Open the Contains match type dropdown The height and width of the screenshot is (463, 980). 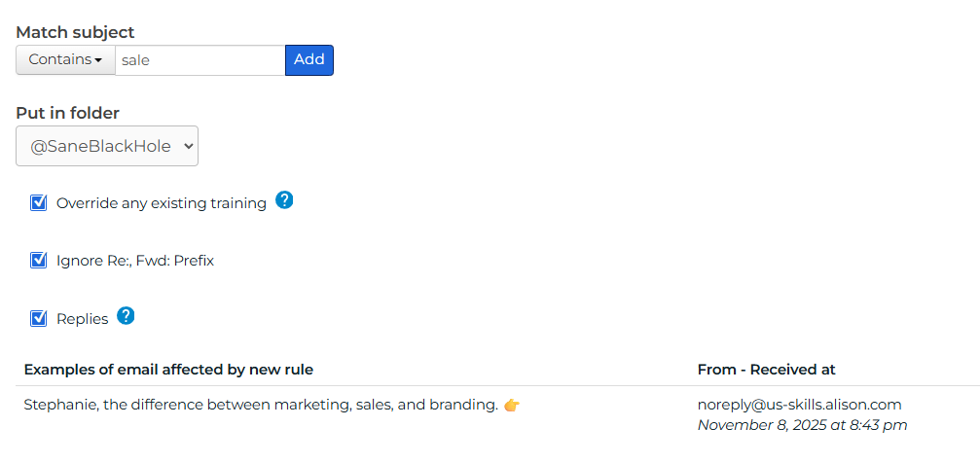click(65, 60)
